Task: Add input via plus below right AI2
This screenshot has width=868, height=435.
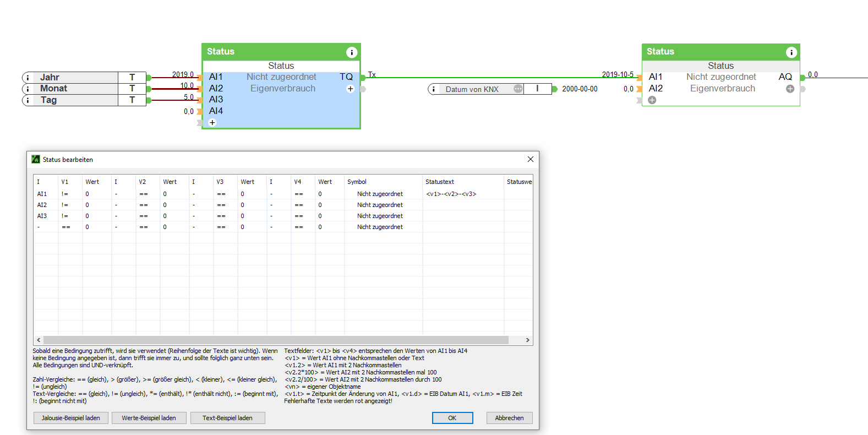Action: point(652,100)
